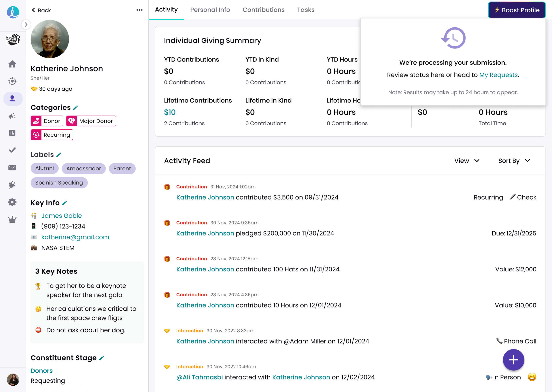Open the three-dot more options menu
The image size is (552, 392).
point(140,10)
